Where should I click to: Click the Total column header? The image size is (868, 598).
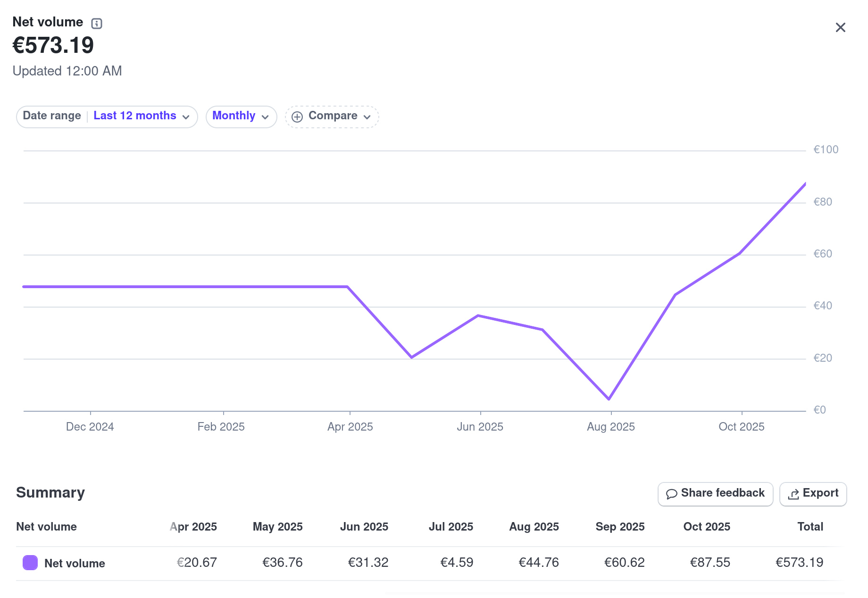point(810,527)
